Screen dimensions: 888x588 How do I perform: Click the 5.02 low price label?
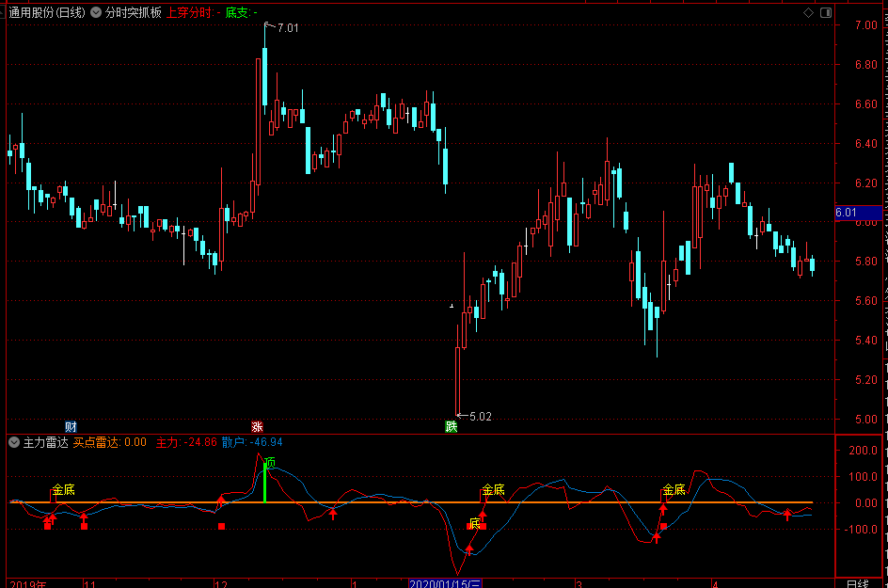(x=481, y=417)
